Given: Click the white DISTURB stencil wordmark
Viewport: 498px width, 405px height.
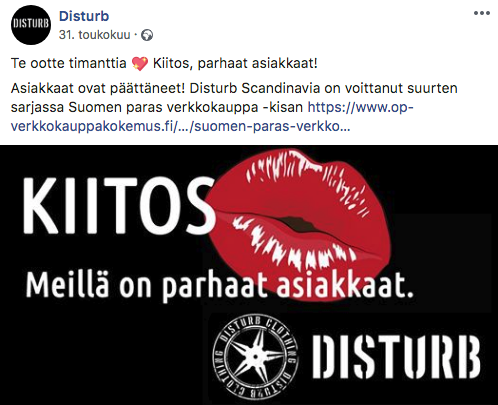Looking at the screenshot, I should point(397,357).
